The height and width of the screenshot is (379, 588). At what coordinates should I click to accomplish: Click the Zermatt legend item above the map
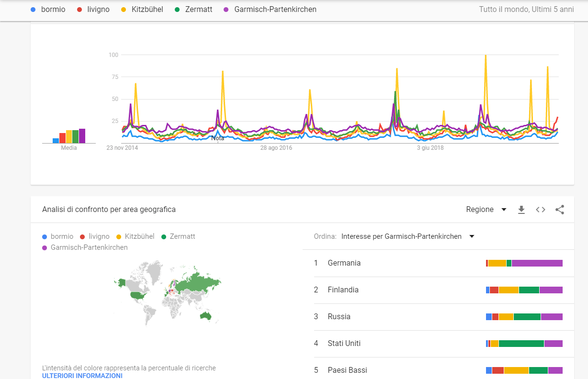pyautogui.click(x=179, y=236)
